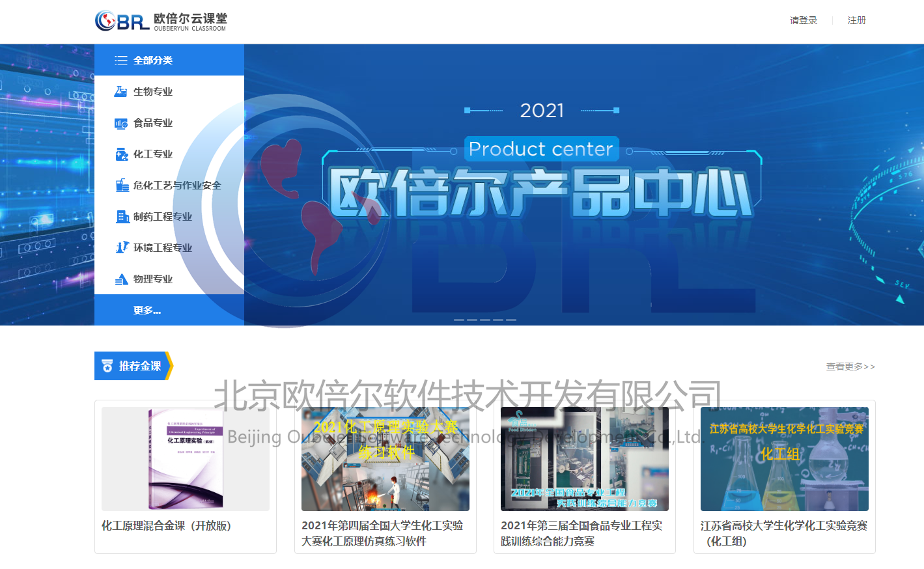Select 制药工程专业 category

169,216
